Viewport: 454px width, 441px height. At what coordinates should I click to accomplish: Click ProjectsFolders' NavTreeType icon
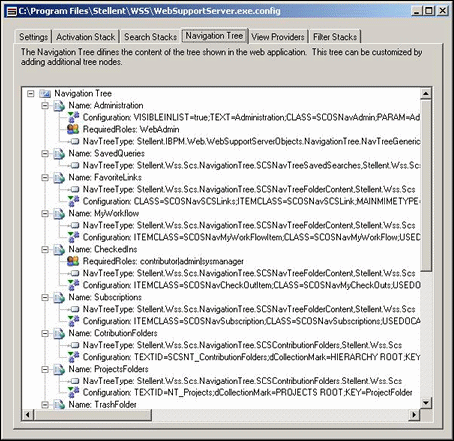(x=75, y=381)
